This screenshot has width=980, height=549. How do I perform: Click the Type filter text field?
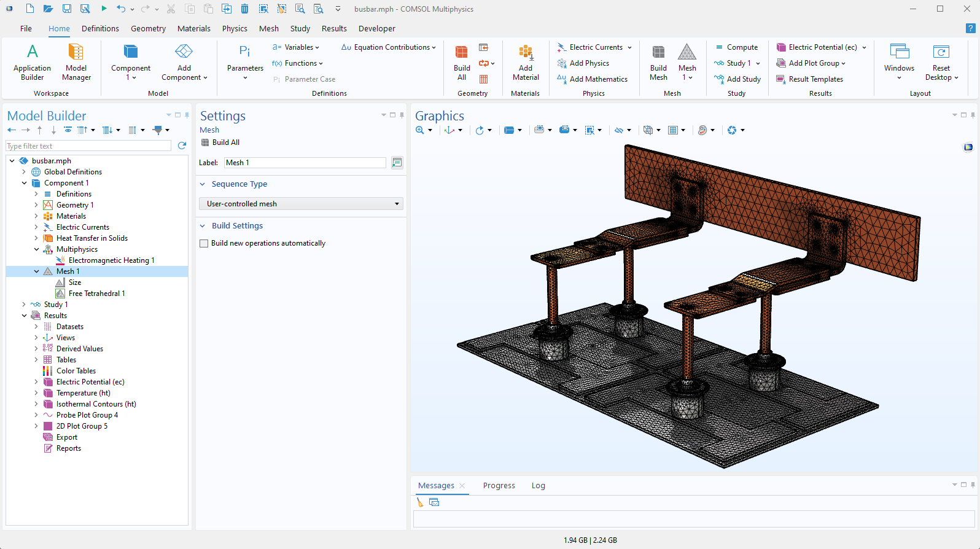tap(88, 146)
